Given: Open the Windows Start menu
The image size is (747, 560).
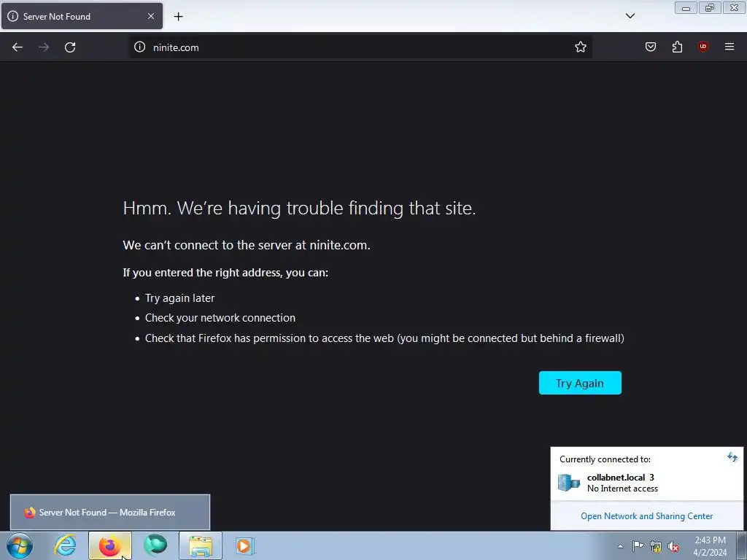Looking at the screenshot, I should click(20, 545).
